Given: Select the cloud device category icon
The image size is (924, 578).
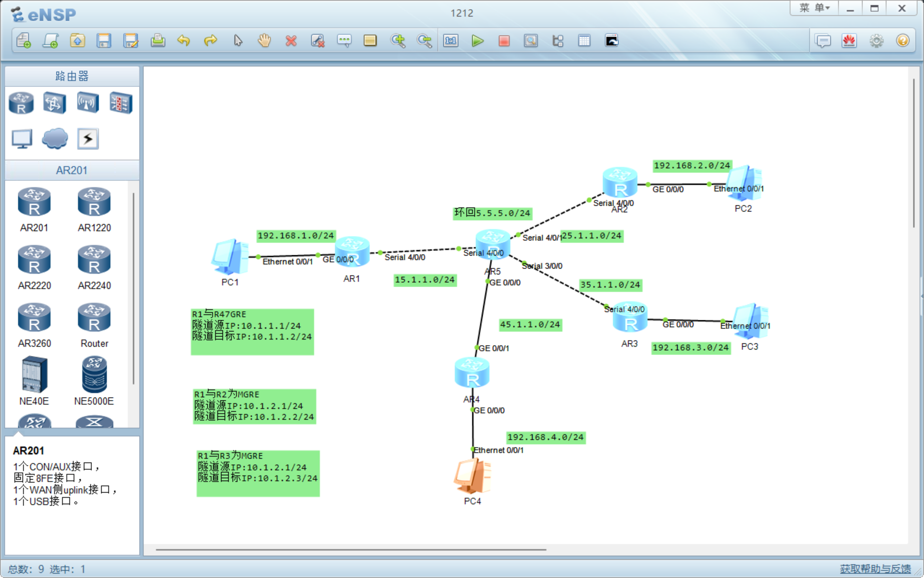Looking at the screenshot, I should coord(55,139).
